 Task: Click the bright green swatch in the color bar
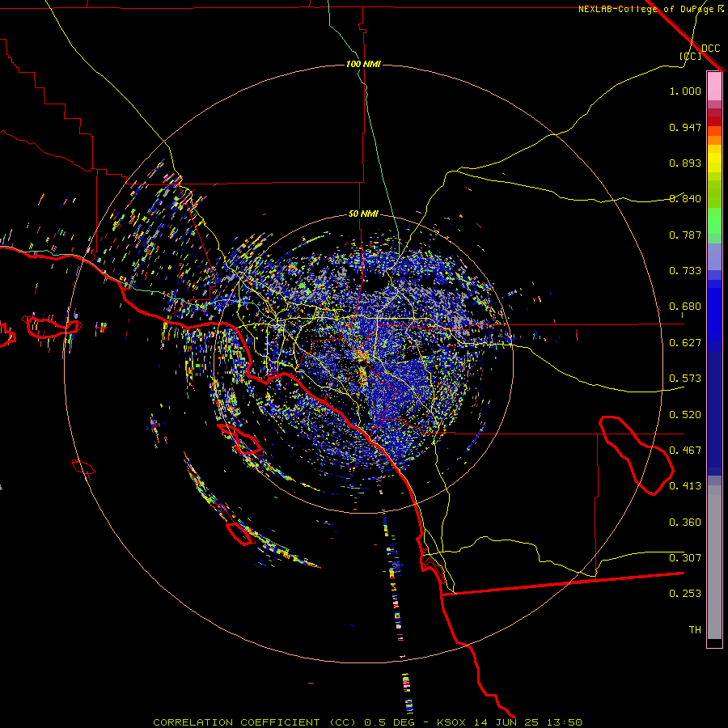click(x=714, y=221)
